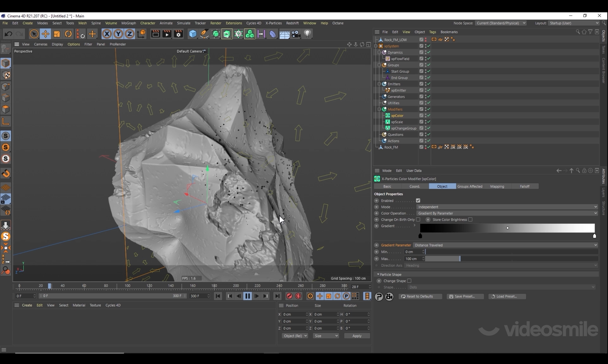This screenshot has height=364, width=608.
Task: Collapse the Particle Shape section
Action: (378, 275)
